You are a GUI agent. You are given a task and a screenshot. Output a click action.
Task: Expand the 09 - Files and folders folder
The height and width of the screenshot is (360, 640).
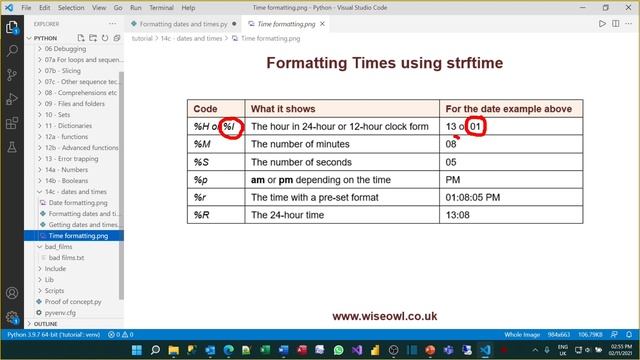coord(75,104)
